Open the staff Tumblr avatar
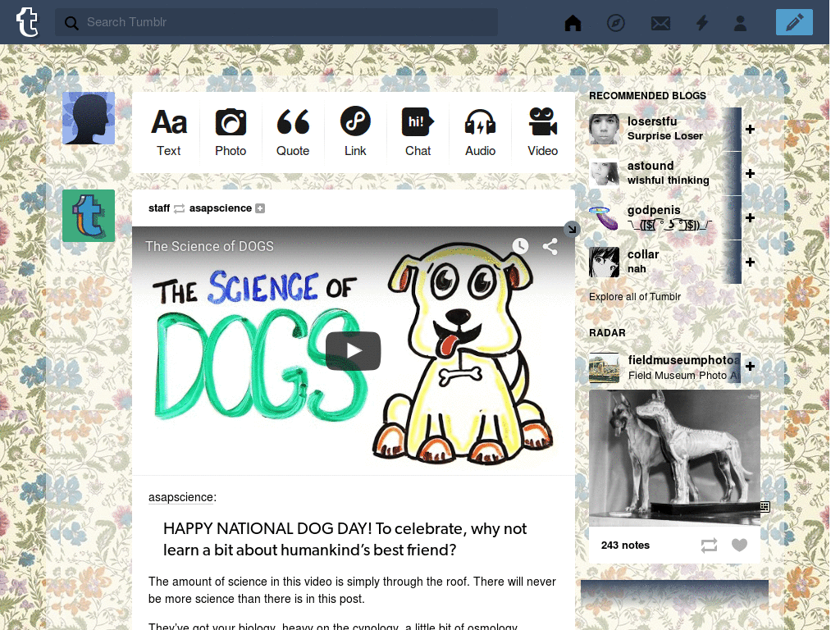840x630 pixels. coord(89,216)
